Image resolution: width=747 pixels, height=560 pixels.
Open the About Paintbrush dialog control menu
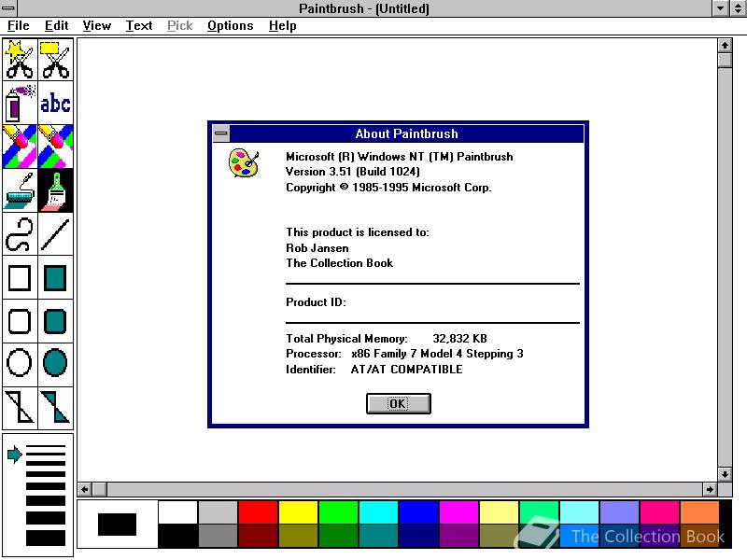coord(221,133)
